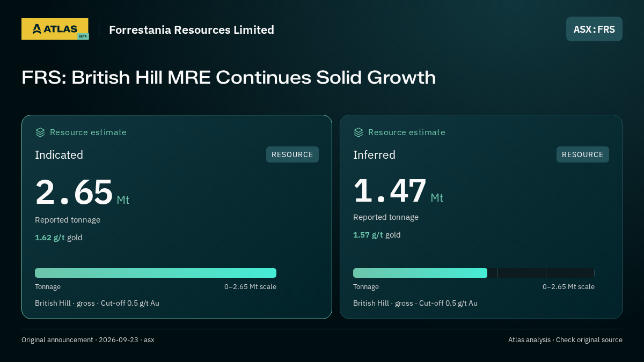Click the Indicated category label
Screen dimensions: 644x362
click(59, 155)
